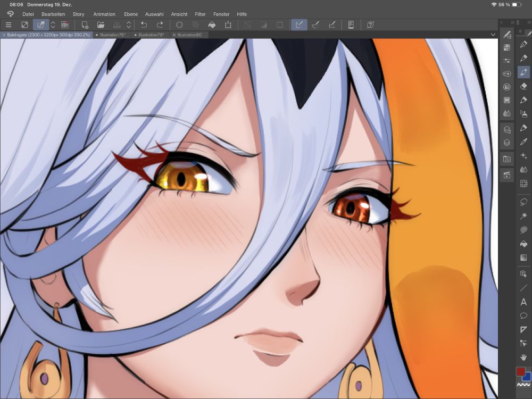
Task: Open the Filter menu
Action: (x=200, y=14)
